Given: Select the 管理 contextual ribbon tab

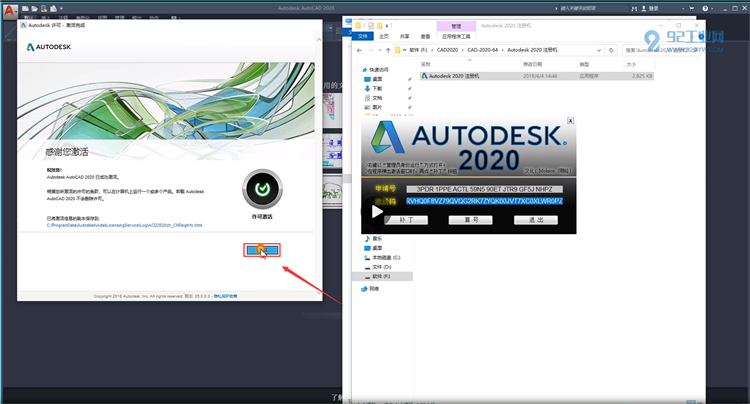Looking at the screenshot, I should 456,26.
